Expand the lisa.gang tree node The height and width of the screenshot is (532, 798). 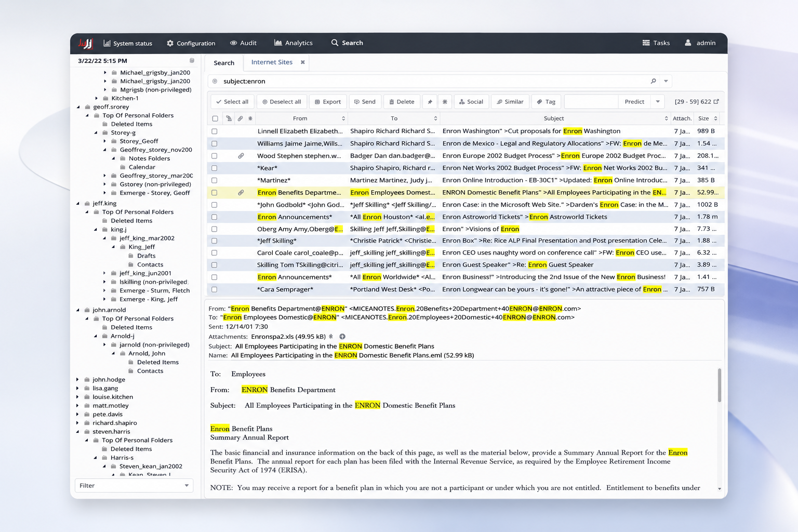[78, 389]
